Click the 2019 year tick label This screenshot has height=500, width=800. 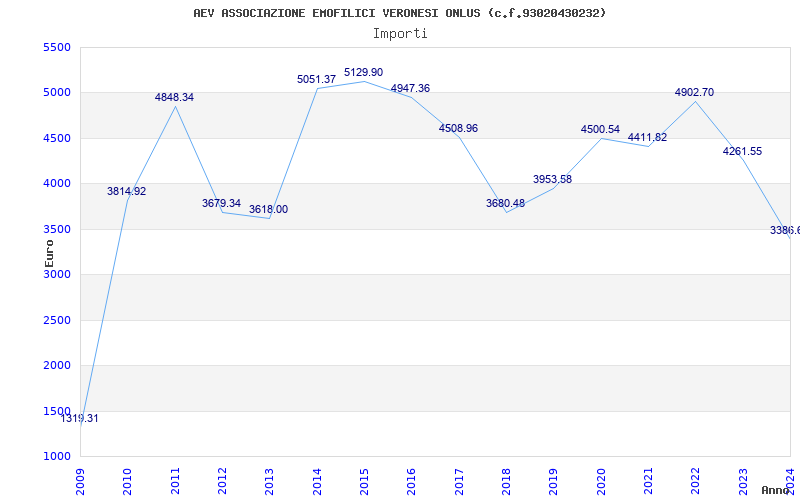click(554, 481)
